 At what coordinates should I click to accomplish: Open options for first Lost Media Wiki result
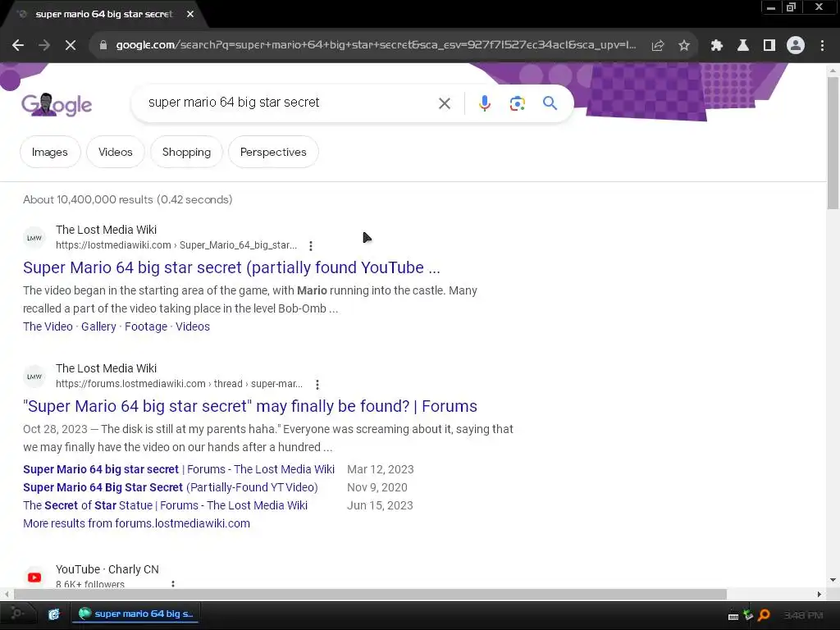pos(311,246)
